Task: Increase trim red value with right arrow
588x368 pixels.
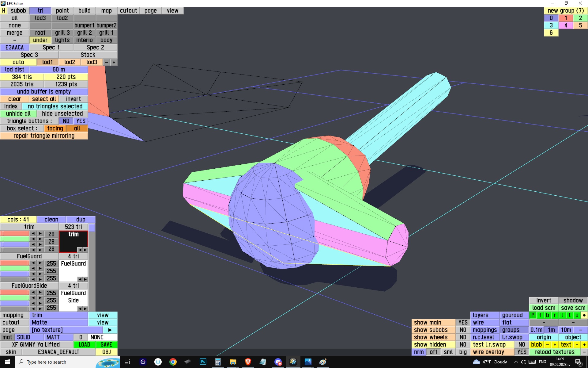Action: 40,234
